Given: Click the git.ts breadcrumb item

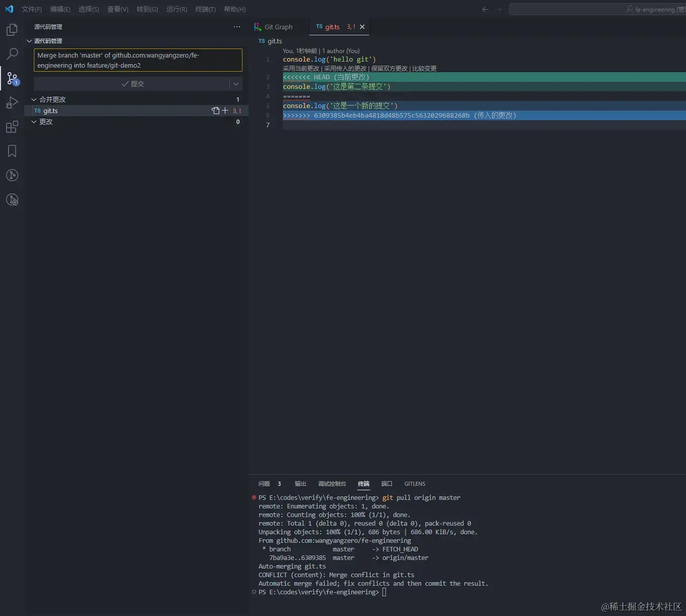Looking at the screenshot, I should click(x=270, y=41).
